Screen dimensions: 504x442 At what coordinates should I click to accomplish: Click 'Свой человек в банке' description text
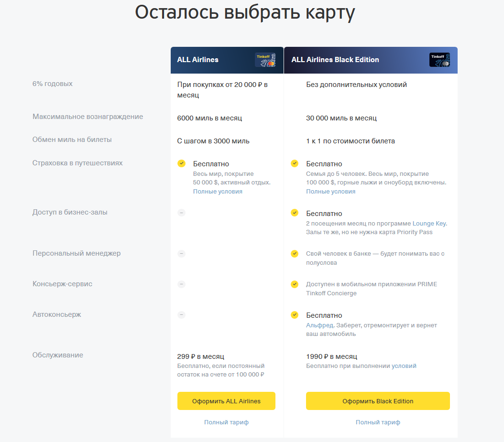(375, 258)
